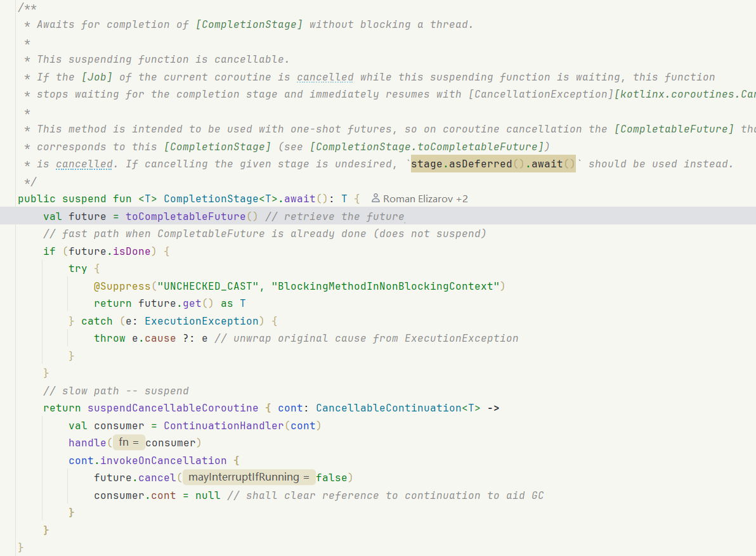
Task: Click "suspend" keyword in the function declaration
Action: [84, 199]
